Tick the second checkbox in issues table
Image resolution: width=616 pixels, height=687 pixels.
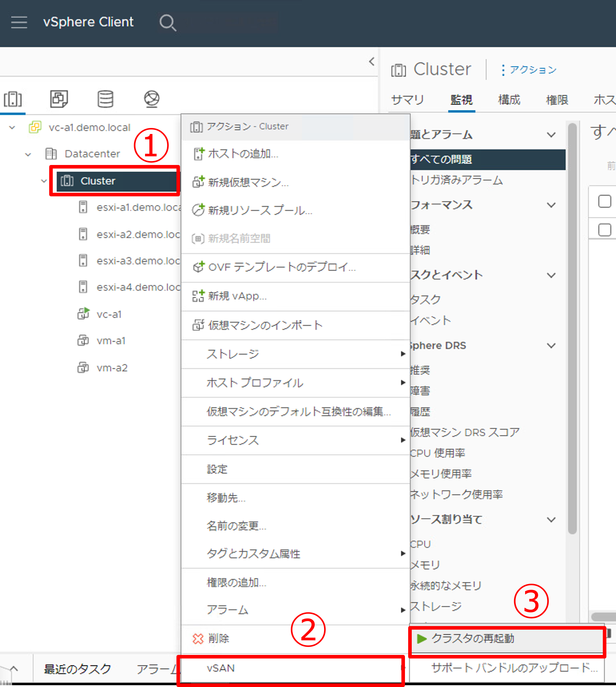click(x=605, y=230)
